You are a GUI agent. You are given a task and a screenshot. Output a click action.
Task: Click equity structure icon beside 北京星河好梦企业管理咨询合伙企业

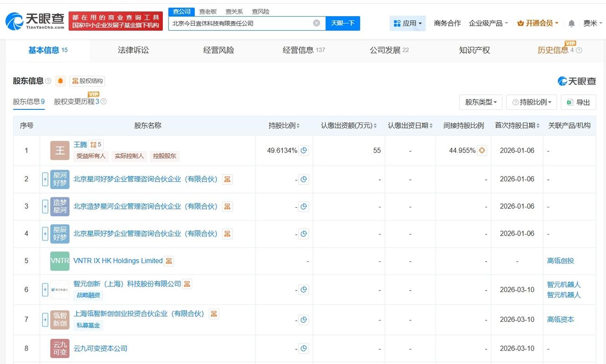coord(227,179)
